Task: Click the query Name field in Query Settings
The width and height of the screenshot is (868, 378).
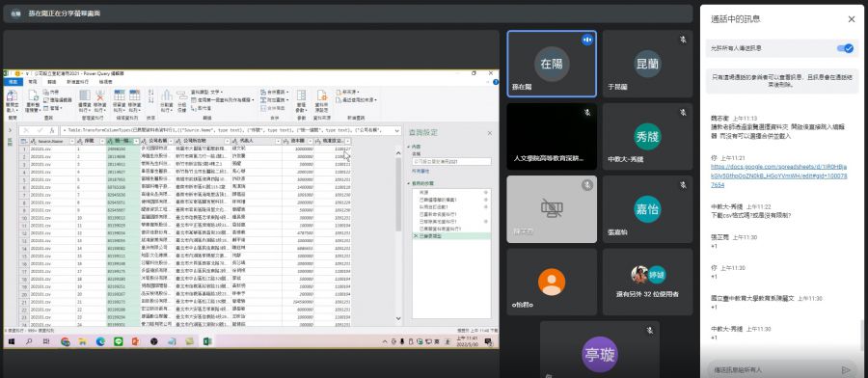Action: [x=451, y=162]
